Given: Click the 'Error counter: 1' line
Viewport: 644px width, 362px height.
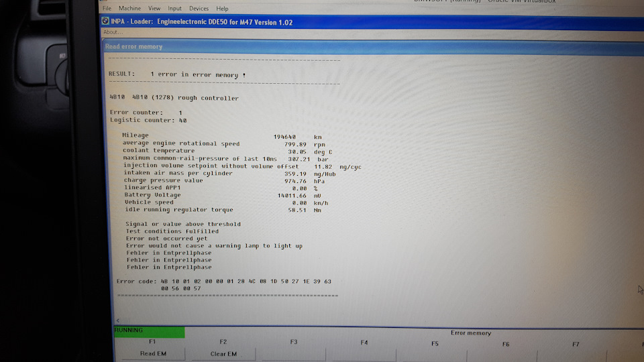Looking at the screenshot, I should (146, 113).
